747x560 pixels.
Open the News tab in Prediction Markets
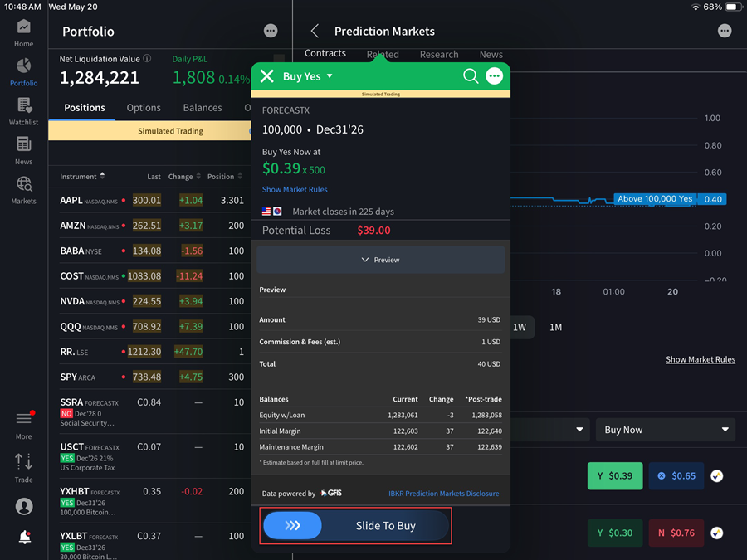tap(491, 54)
